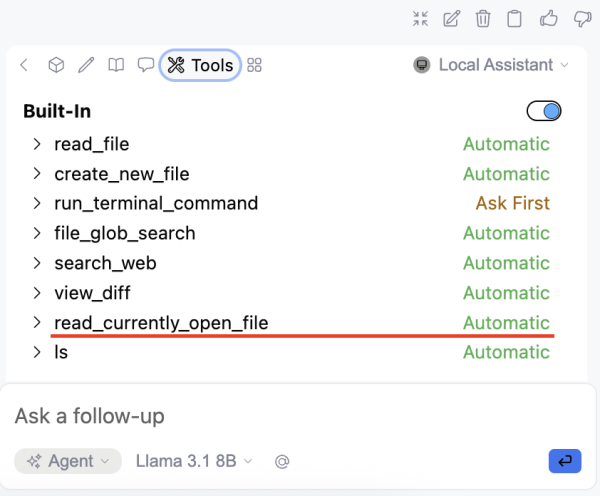
Task: Give thumbs down feedback
Action: coord(579,18)
